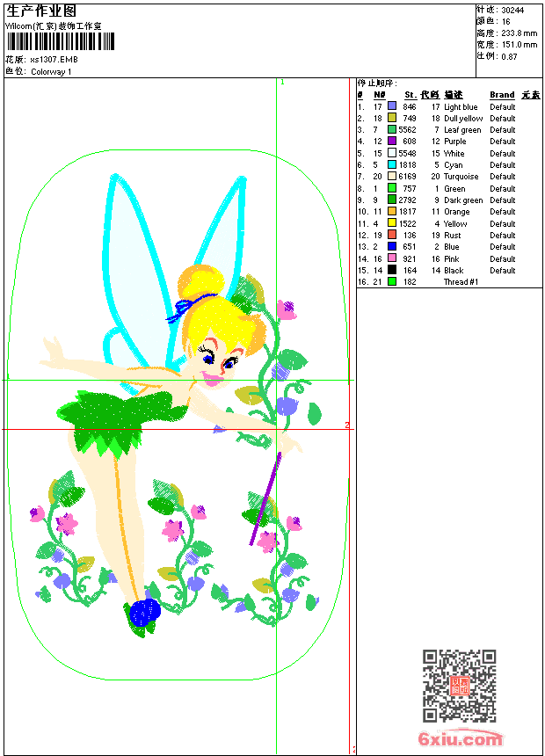Choose the Cyan color swatch
The image size is (545, 756).
tap(392, 164)
